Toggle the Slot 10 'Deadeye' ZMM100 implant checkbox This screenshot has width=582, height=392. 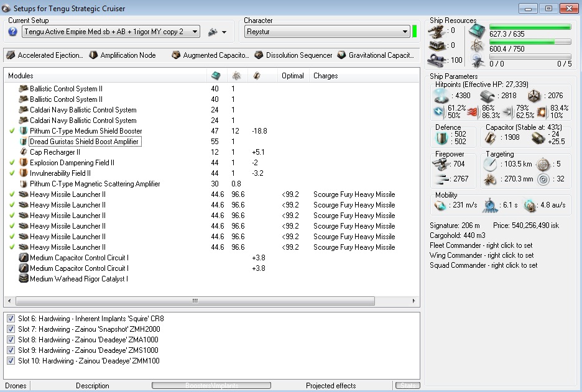pos(11,361)
